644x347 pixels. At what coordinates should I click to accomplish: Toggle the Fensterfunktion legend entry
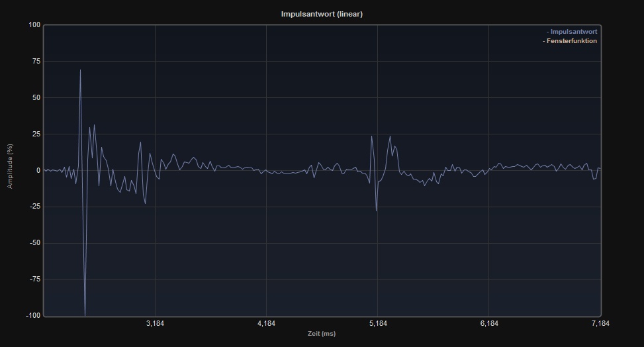pos(571,41)
